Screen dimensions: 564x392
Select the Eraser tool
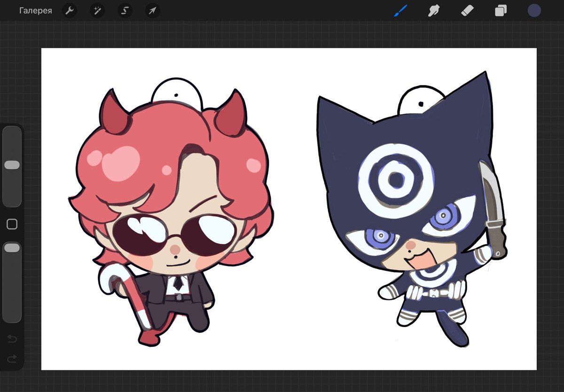(467, 10)
